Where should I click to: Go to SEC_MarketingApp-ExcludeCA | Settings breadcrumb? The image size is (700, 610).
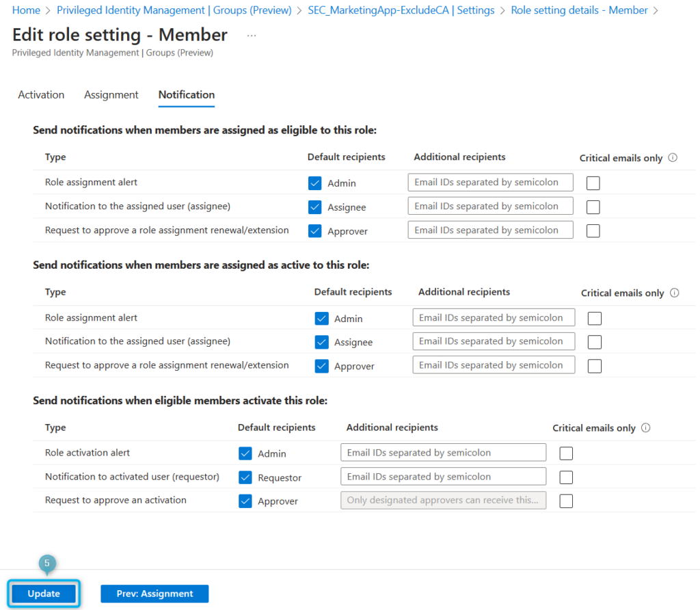[401, 10]
